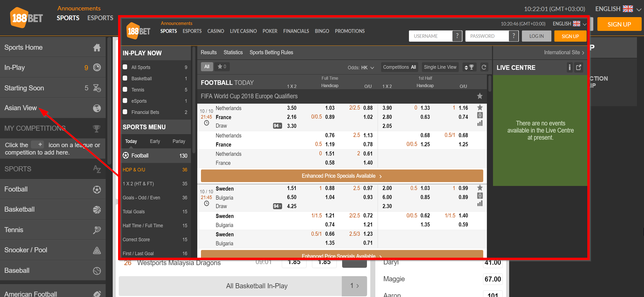Click the Starting Soon hourglass icon
The image size is (644, 297).
point(97,88)
